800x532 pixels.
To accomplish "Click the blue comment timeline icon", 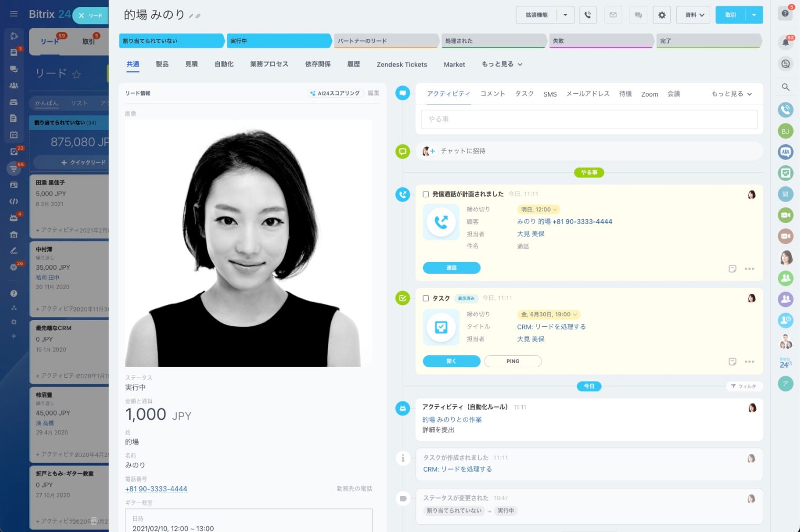I will pyautogui.click(x=403, y=93).
